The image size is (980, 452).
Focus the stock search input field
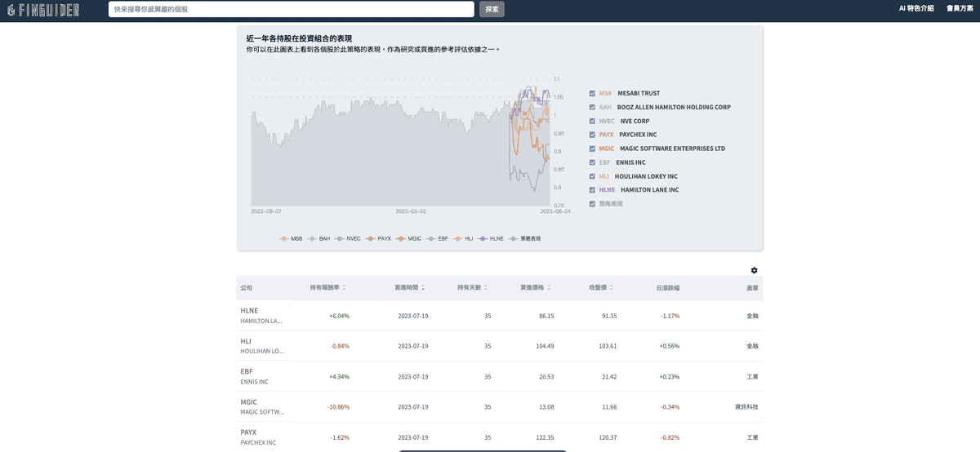coord(291,9)
